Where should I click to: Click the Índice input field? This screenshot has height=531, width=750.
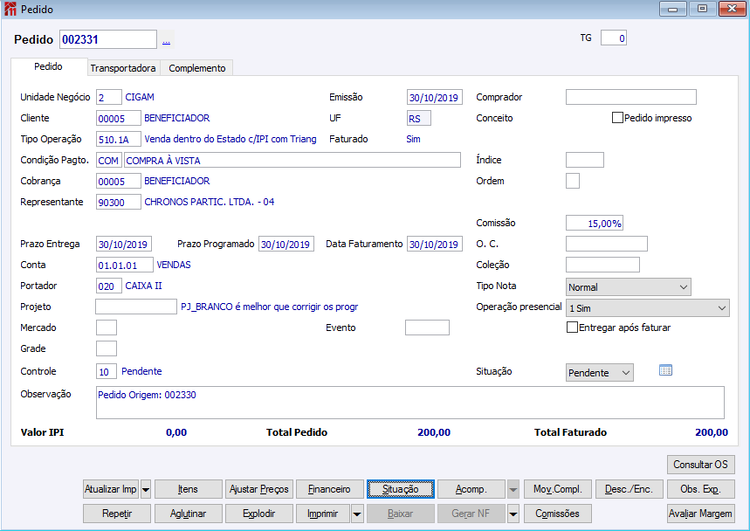click(585, 160)
